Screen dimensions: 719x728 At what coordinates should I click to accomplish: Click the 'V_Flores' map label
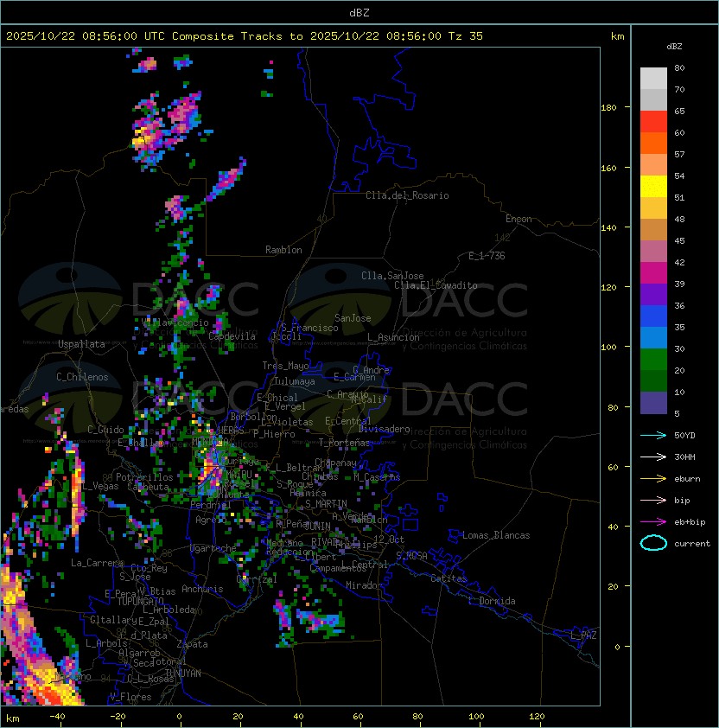pos(130,697)
